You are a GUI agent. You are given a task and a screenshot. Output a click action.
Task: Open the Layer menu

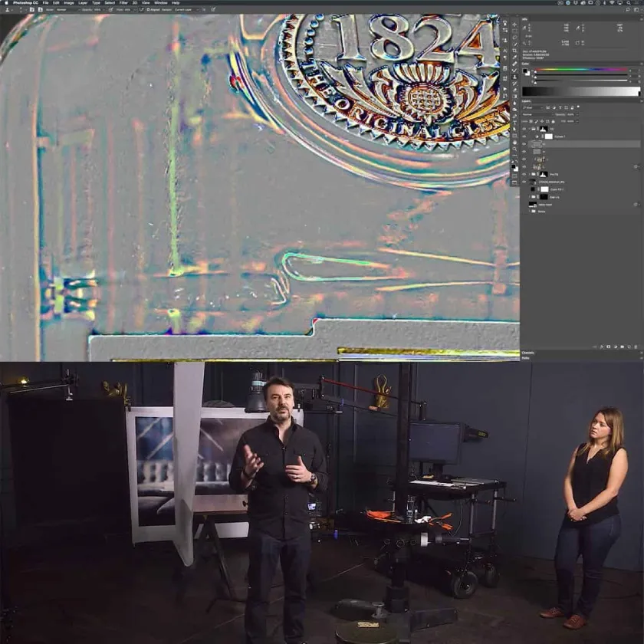pyautogui.click(x=82, y=3)
